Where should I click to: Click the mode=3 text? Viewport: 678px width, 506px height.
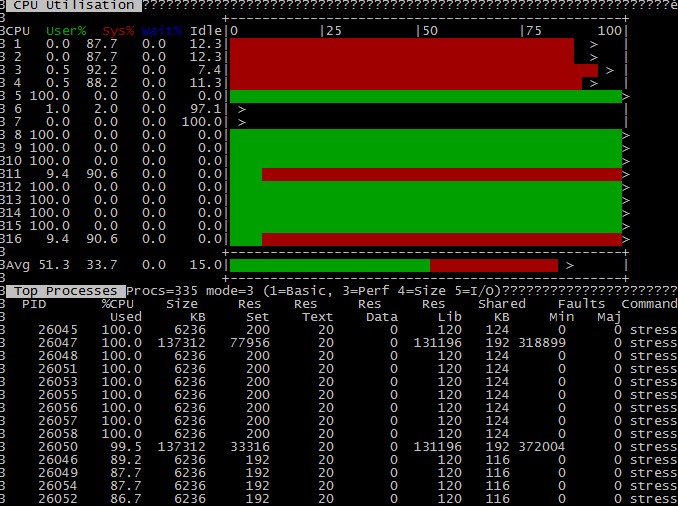[230, 291]
